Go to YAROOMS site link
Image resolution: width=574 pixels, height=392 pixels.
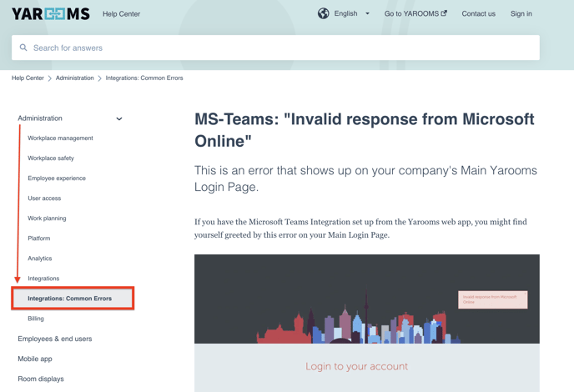pos(415,13)
